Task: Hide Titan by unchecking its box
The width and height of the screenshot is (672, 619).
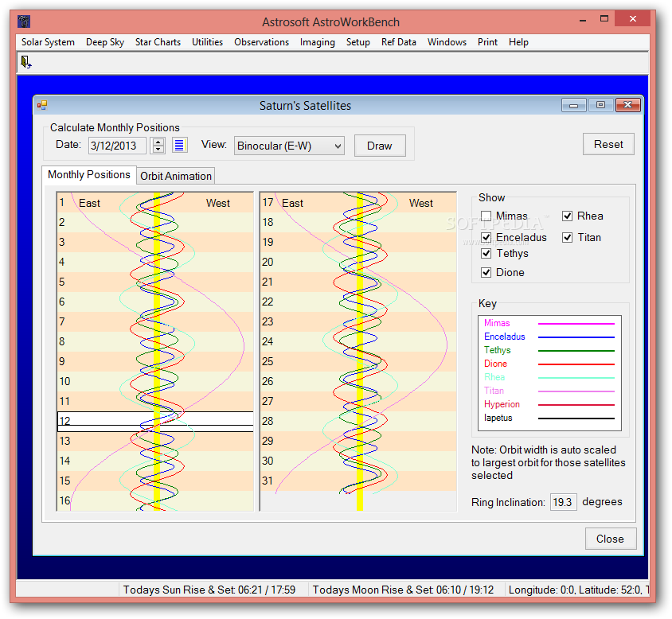Action: (x=568, y=237)
